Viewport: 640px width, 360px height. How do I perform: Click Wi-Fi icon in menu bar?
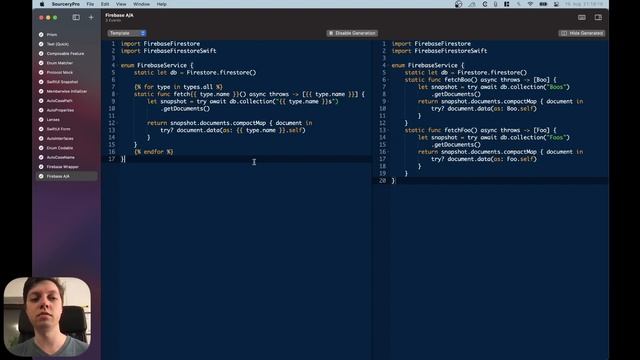(x=530, y=4)
